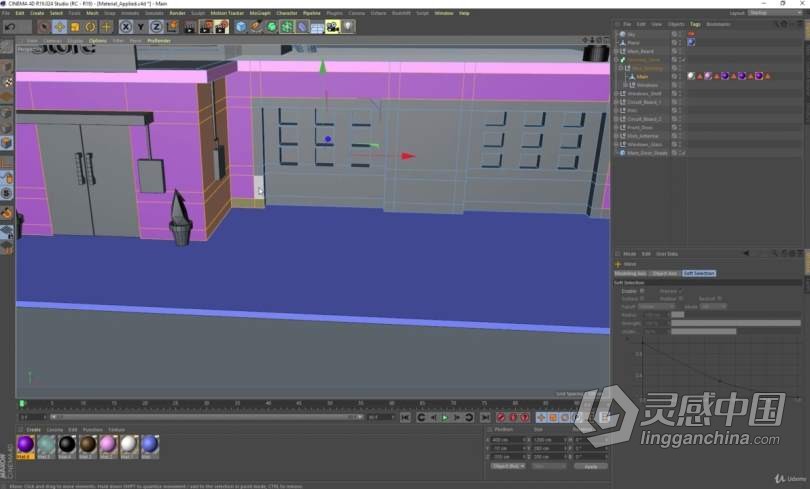Add a Camera object
Viewport: 810px width, 489px height.
[333, 27]
